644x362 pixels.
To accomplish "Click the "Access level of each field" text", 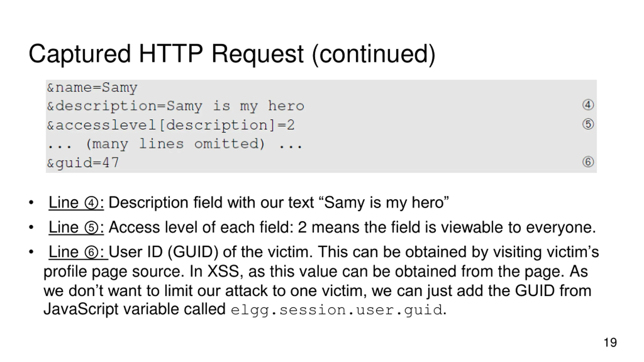I will point(201,227).
